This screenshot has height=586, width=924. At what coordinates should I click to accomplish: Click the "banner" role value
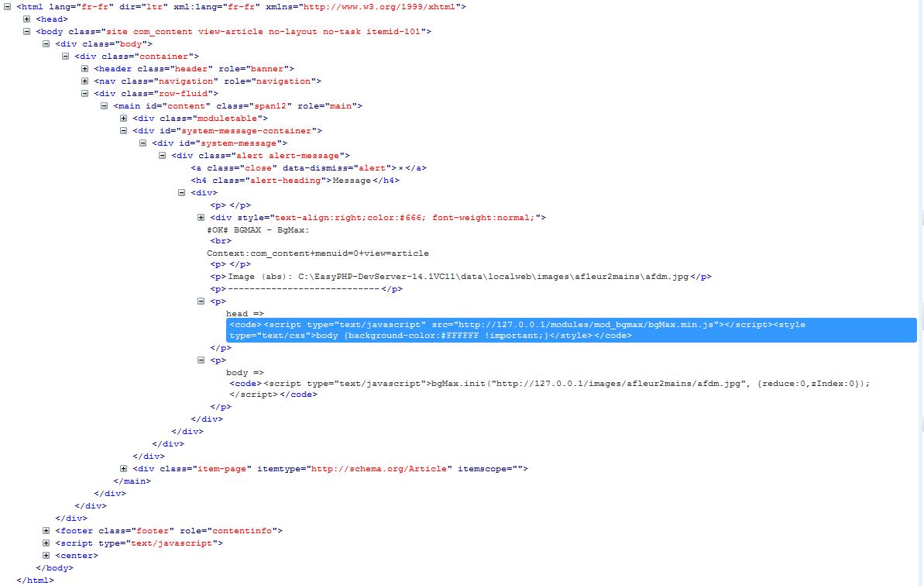click(x=267, y=69)
